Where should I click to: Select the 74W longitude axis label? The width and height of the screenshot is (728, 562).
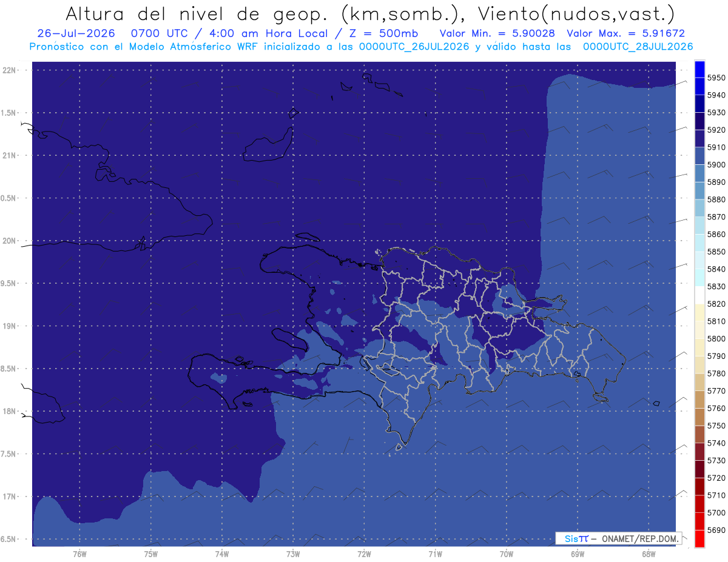coord(222,554)
